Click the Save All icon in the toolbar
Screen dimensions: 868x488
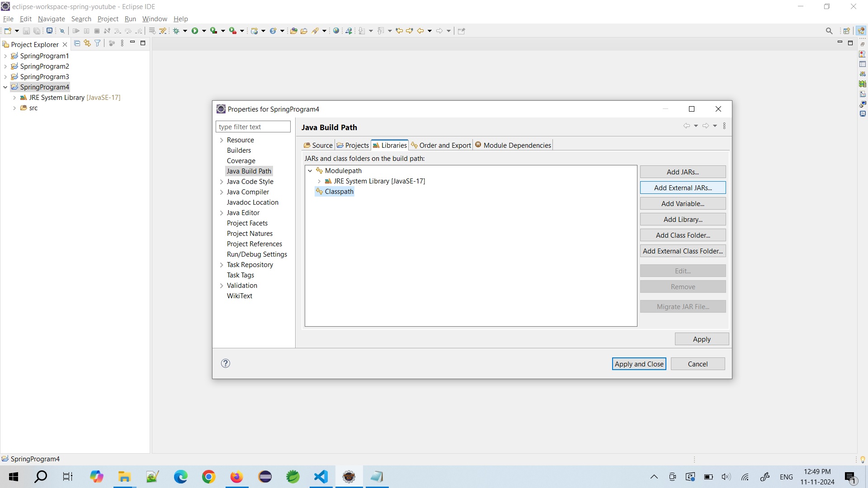tap(37, 31)
